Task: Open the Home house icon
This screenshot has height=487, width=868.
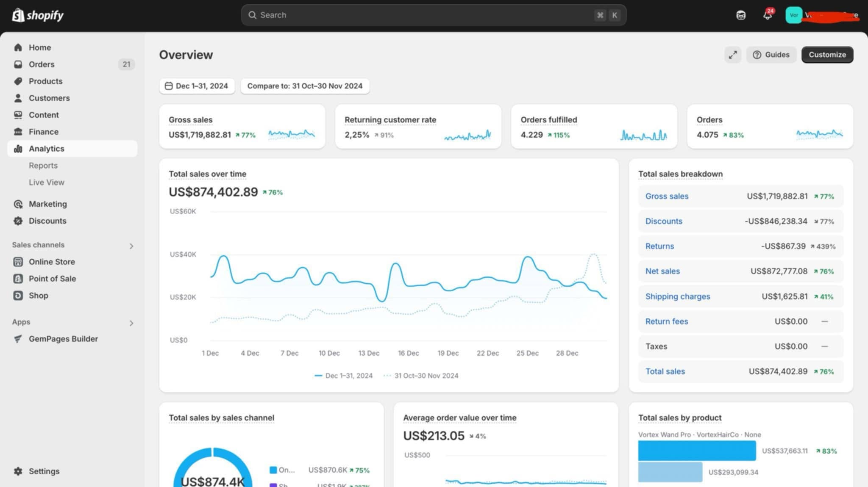Action: pos(18,47)
